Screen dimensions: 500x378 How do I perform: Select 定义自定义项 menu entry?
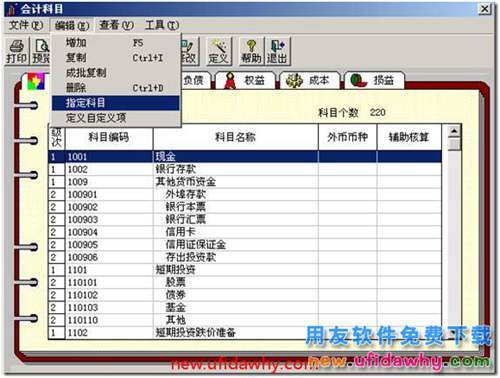115,118
